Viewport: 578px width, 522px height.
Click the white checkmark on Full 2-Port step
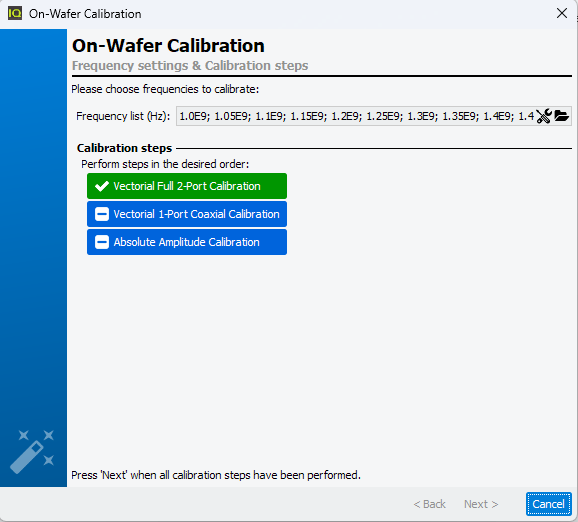pyautogui.click(x=102, y=186)
